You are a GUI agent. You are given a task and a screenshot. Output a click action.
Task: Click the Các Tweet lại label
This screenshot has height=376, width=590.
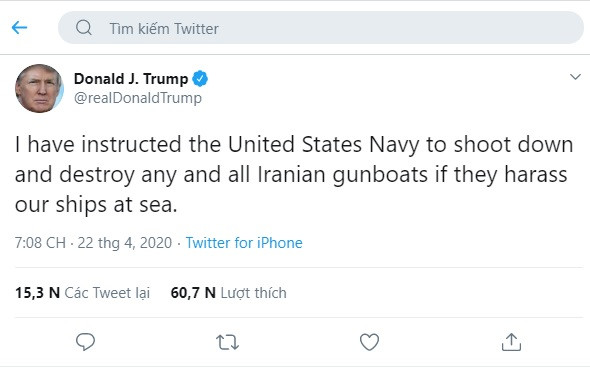(x=107, y=293)
